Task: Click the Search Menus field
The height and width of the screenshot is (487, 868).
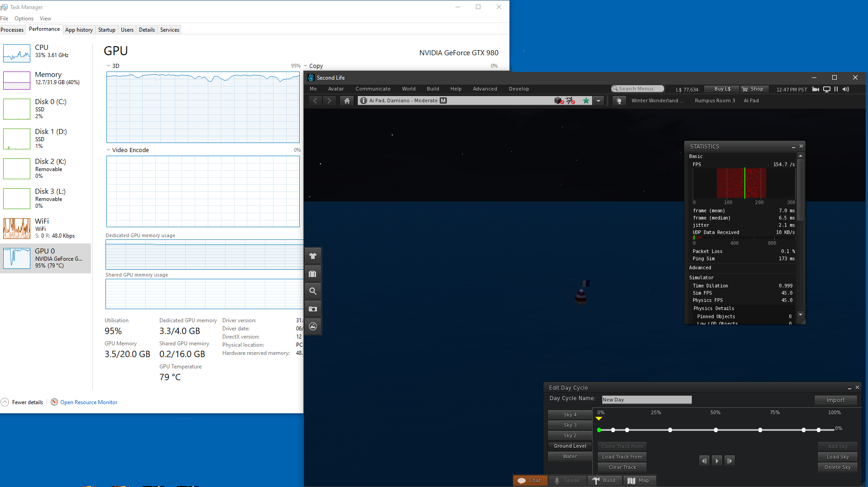Action: point(638,89)
